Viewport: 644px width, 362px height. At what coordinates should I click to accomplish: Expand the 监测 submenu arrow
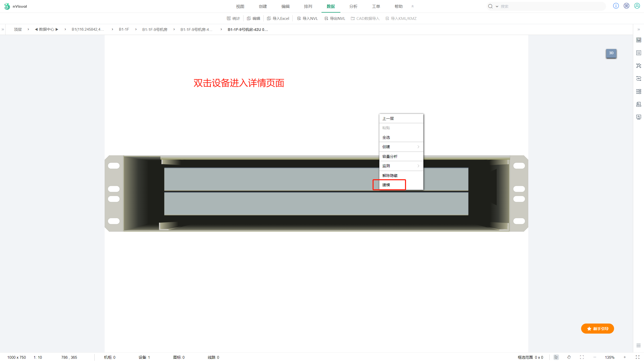(418, 166)
